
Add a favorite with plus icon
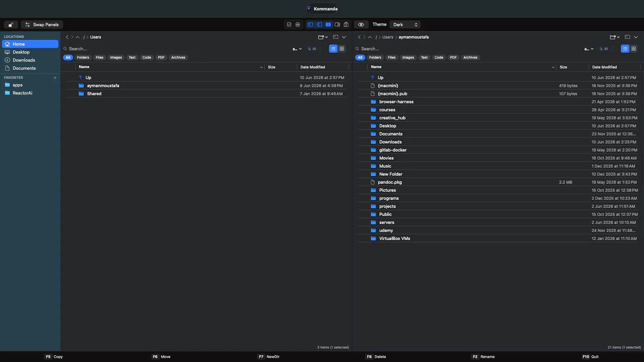click(55, 78)
